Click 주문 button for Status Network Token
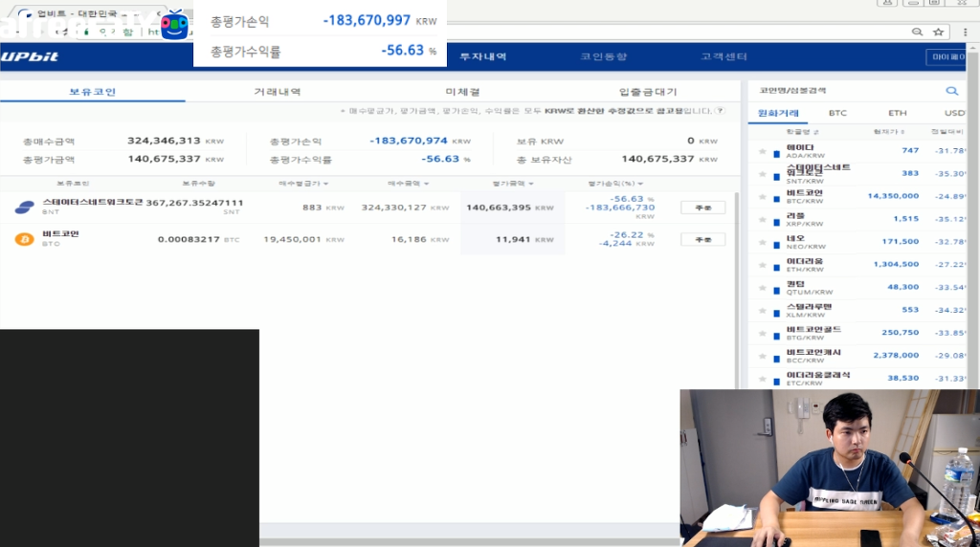 (x=703, y=208)
